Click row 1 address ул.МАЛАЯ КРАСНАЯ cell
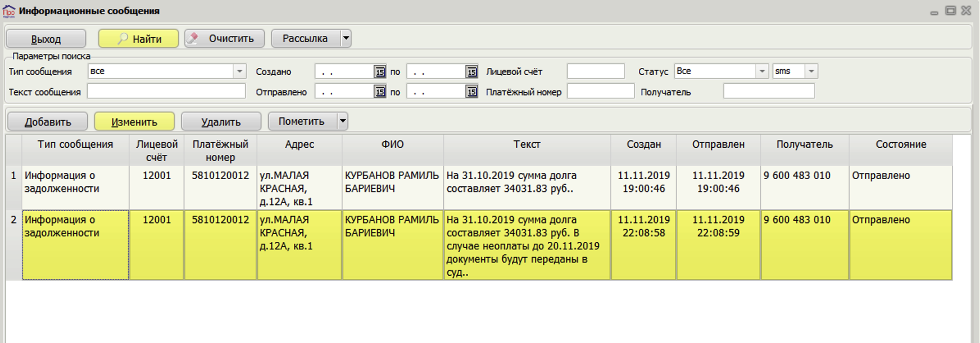 [299, 188]
